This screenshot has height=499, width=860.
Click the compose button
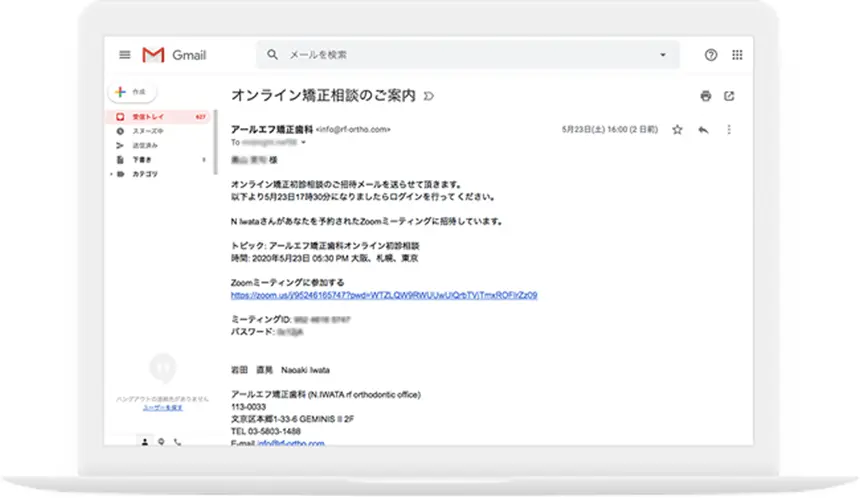point(132,92)
